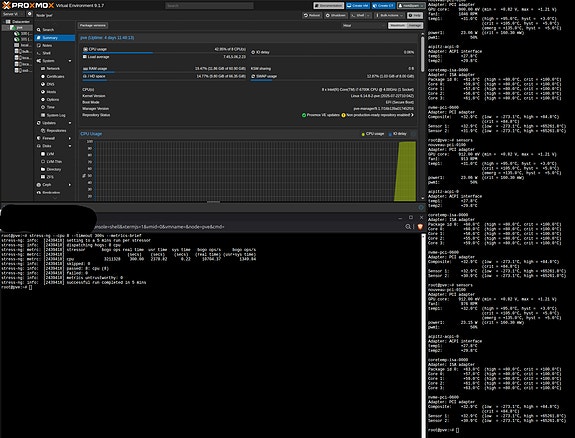Click the top search input field
This screenshot has width=575, height=438.
(x=209, y=6)
